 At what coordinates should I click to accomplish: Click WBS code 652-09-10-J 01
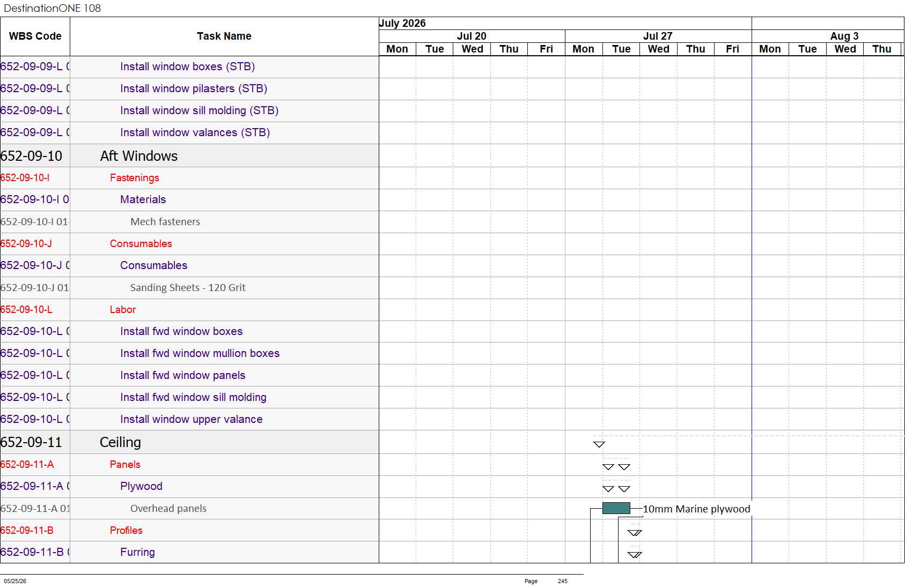click(35, 287)
